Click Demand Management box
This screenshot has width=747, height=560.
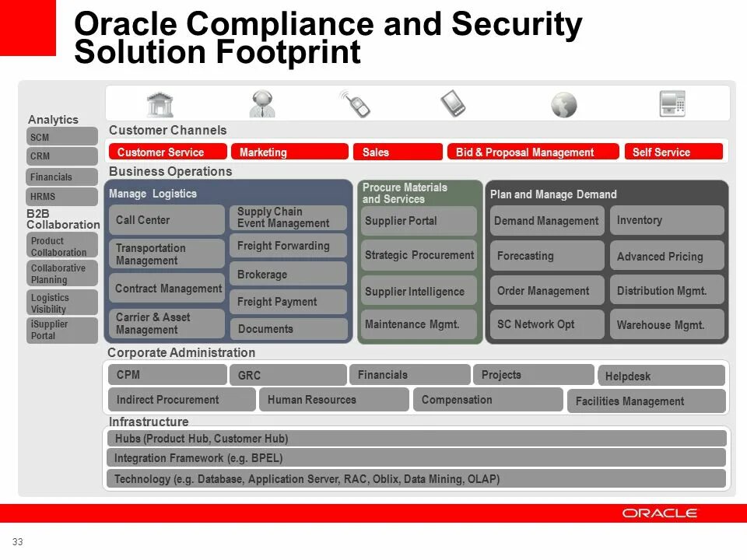pos(547,220)
